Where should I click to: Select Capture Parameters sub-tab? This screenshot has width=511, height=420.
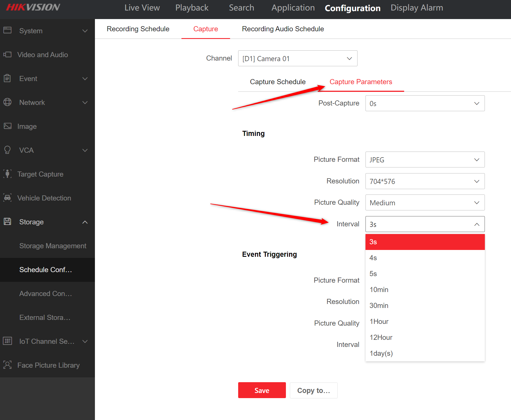[x=361, y=82]
